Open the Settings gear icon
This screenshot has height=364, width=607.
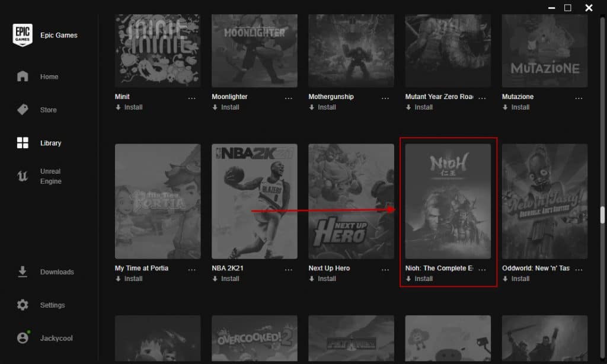click(x=23, y=305)
